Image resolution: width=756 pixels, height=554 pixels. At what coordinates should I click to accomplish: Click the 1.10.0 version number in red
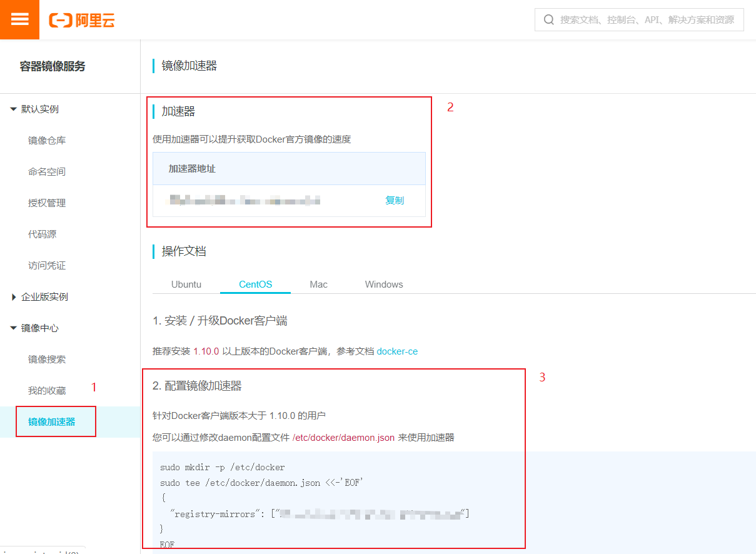pyautogui.click(x=206, y=351)
